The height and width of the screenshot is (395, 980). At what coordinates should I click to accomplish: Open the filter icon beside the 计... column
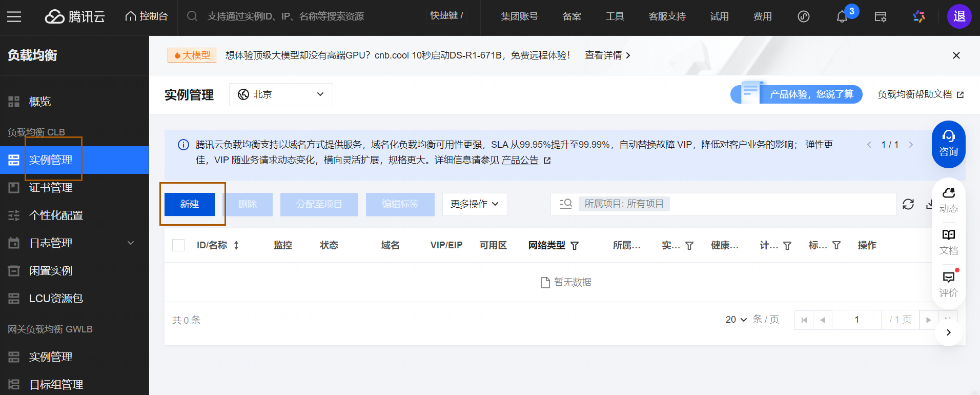tap(787, 246)
